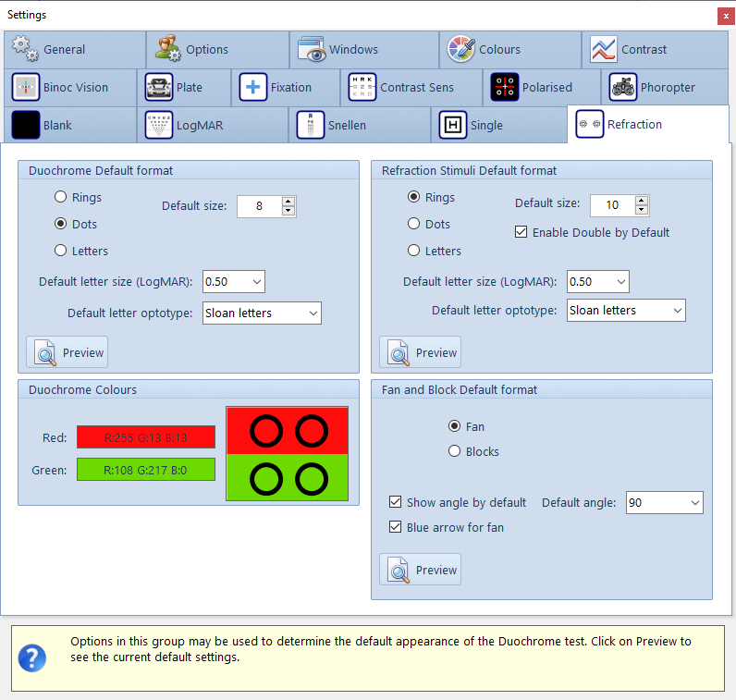Click the Plate tab icon

159,88
